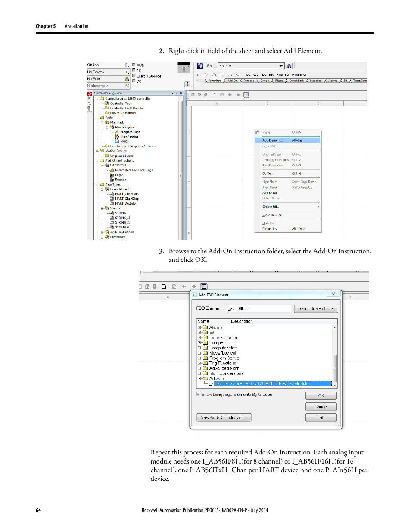
Task: Select MainRoutine in the Controller Organizer
Action: tap(129, 137)
